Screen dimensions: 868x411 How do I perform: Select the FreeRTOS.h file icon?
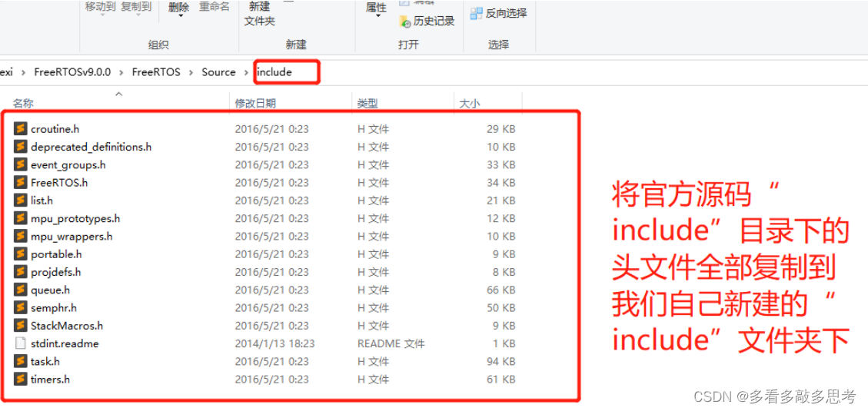coord(21,183)
